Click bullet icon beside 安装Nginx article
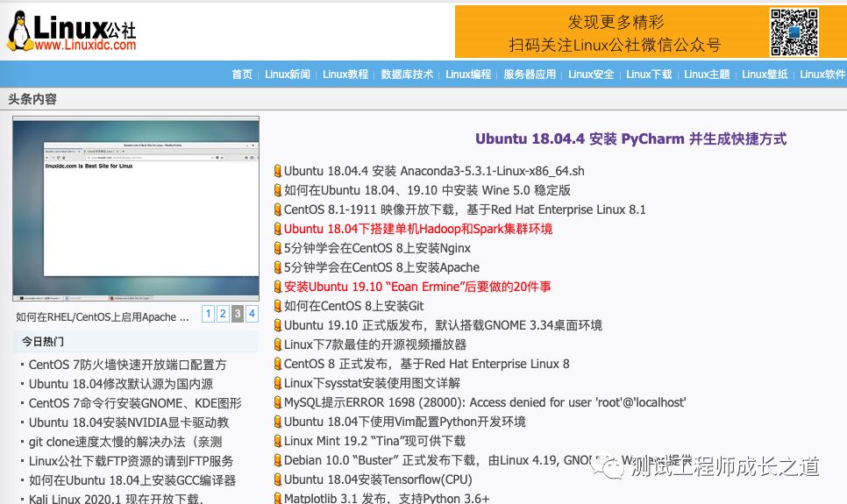 [278, 248]
